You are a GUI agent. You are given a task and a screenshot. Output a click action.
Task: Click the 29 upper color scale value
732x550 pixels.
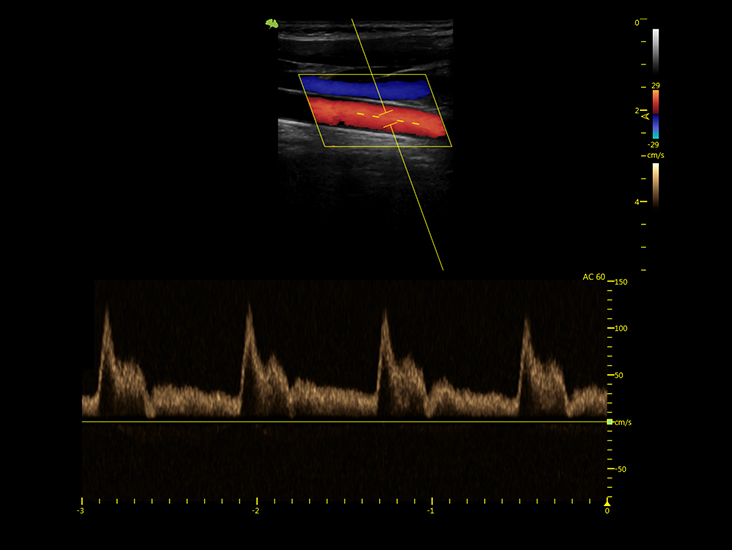[x=655, y=85]
